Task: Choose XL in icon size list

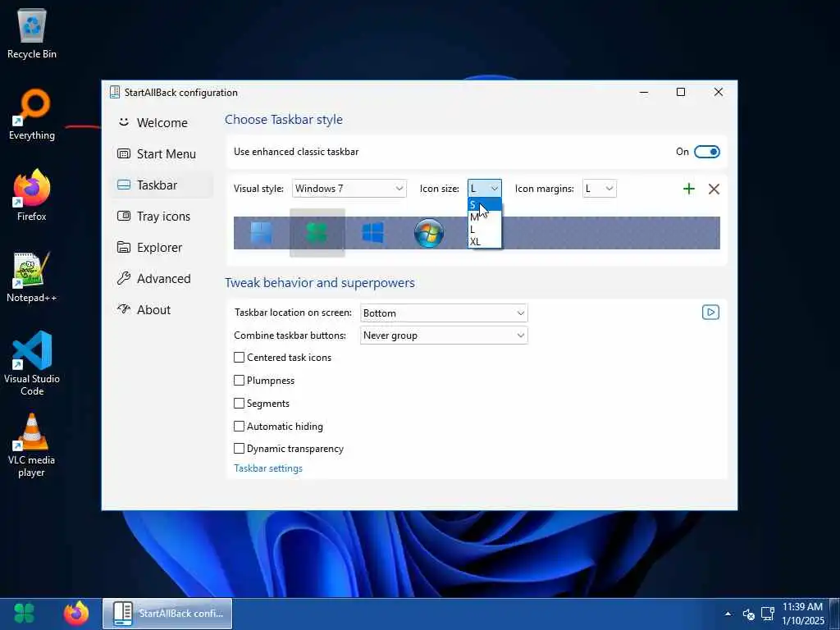Action: click(484, 242)
